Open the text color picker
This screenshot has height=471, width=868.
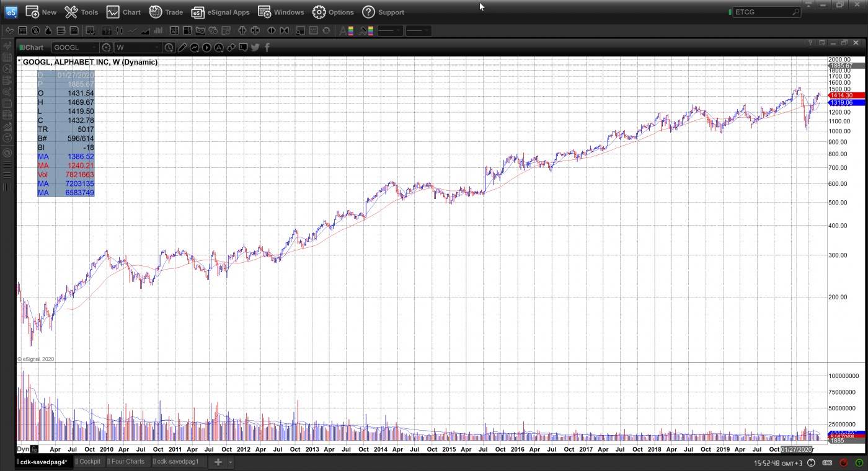pos(346,30)
